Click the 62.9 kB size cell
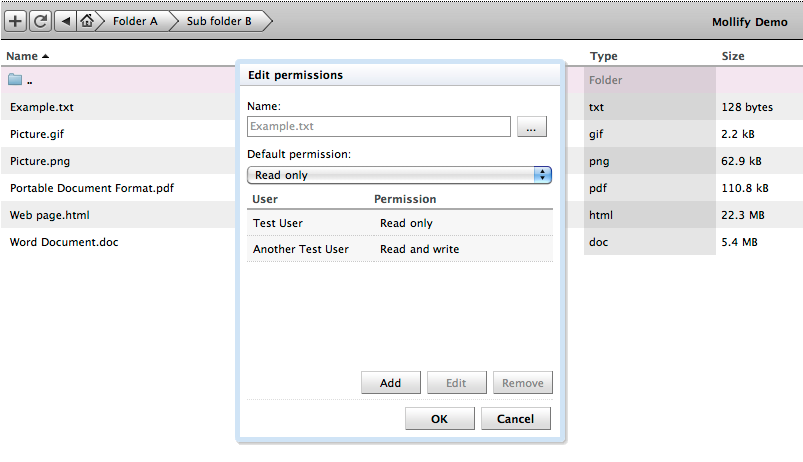Image resolution: width=803 pixels, height=462 pixels. pyautogui.click(x=741, y=161)
